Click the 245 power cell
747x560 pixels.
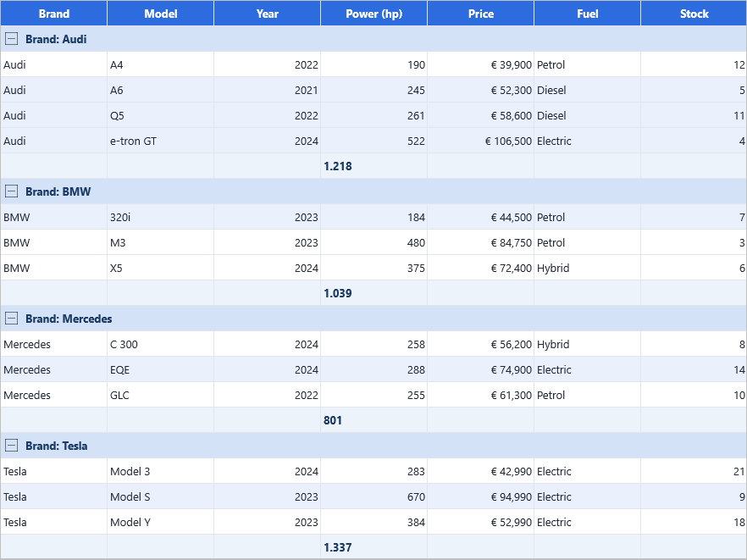(374, 90)
